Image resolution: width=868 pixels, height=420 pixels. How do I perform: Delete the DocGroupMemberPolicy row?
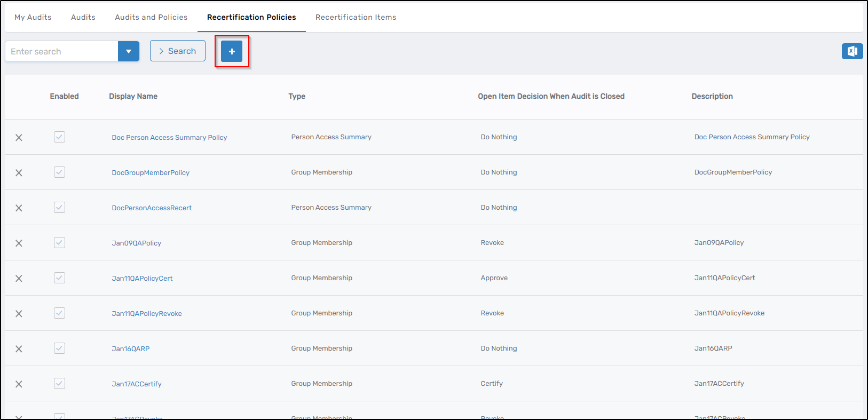[19, 173]
